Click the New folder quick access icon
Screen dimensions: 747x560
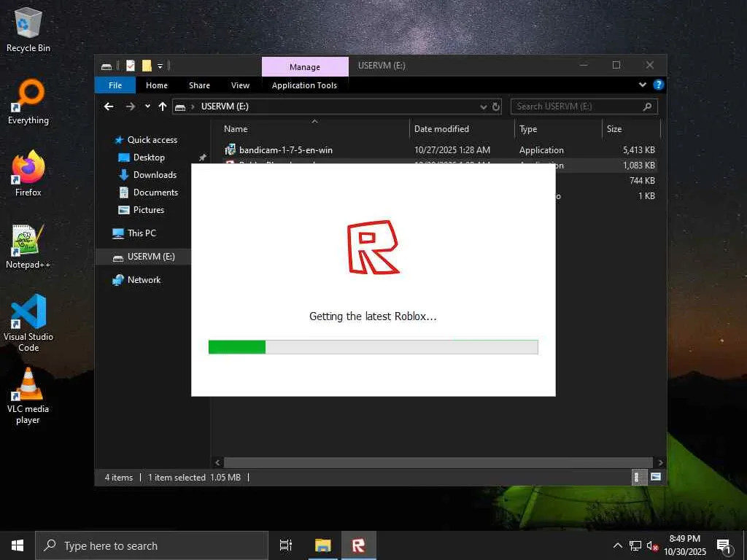[x=147, y=66]
